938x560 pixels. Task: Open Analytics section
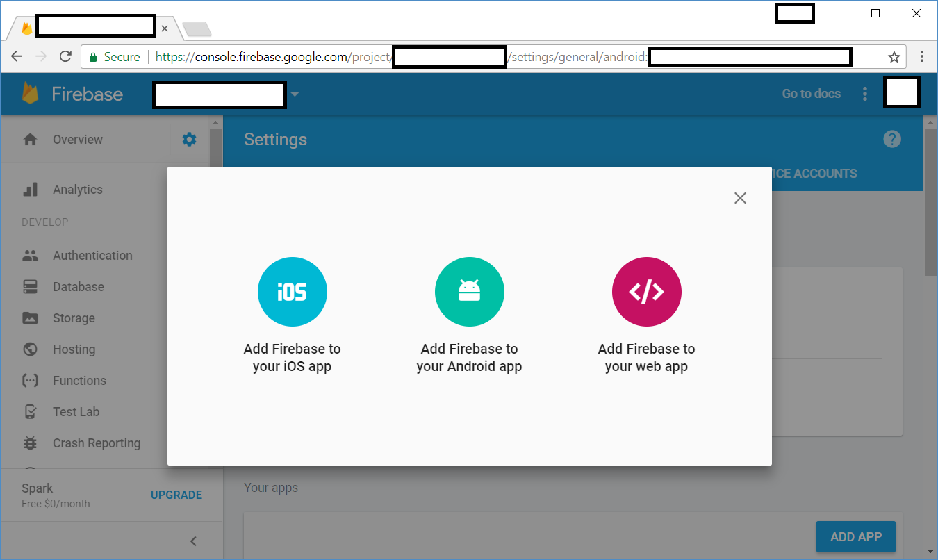77,190
